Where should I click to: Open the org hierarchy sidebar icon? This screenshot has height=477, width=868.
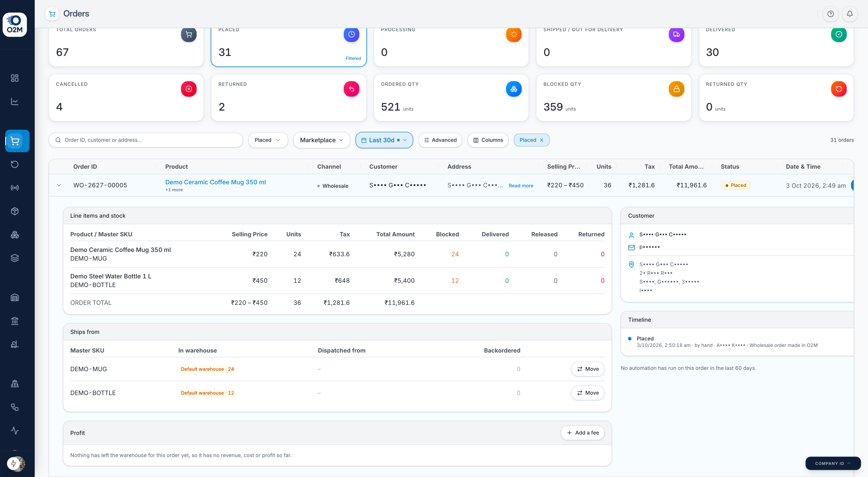(15, 384)
